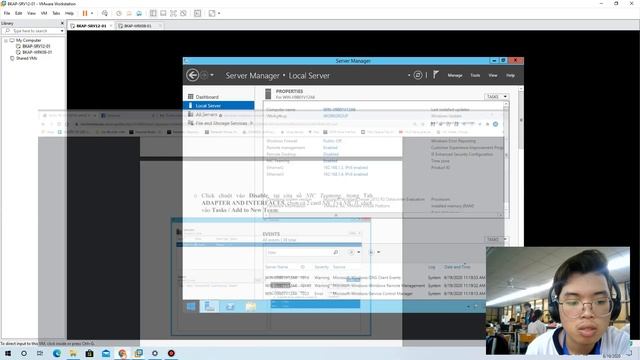Image resolution: width=640 pixels, height=360 pixels.
Task: Open the VMware View menu
Action: click(31, 13)
